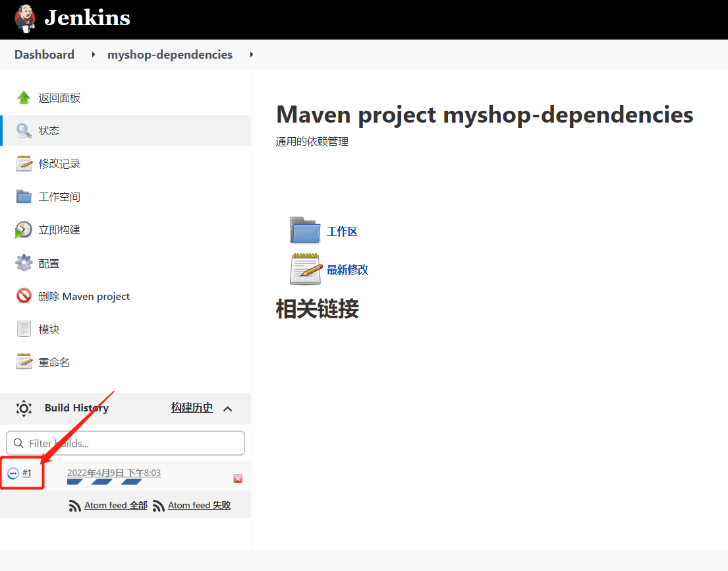Click the 相关链接 heading
Image resolution: width=728 pixels, height=571 pixels.
pos(318,309)
